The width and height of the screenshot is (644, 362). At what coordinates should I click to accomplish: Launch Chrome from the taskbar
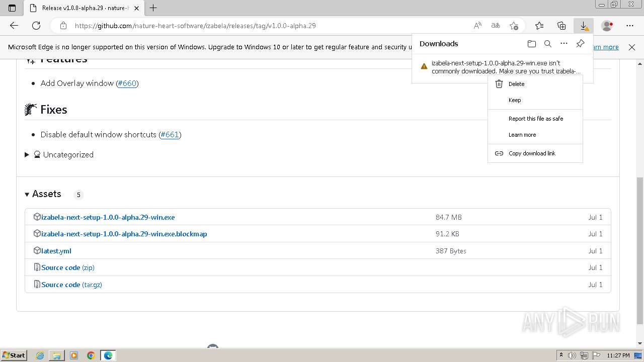(91, 355)
